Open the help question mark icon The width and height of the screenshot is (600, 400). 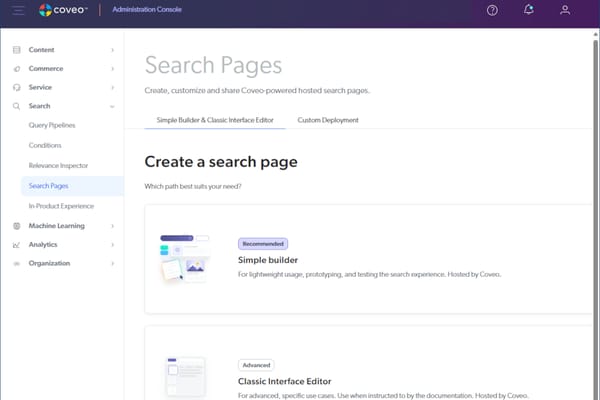pyautogui.click(x=492, y=10)
